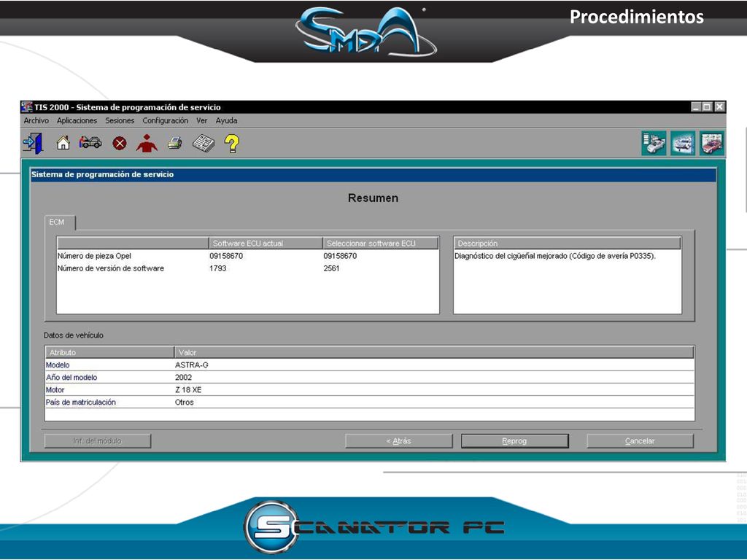Click the red X cancel icon
This screenshot has width=747, height=560.
120,144
